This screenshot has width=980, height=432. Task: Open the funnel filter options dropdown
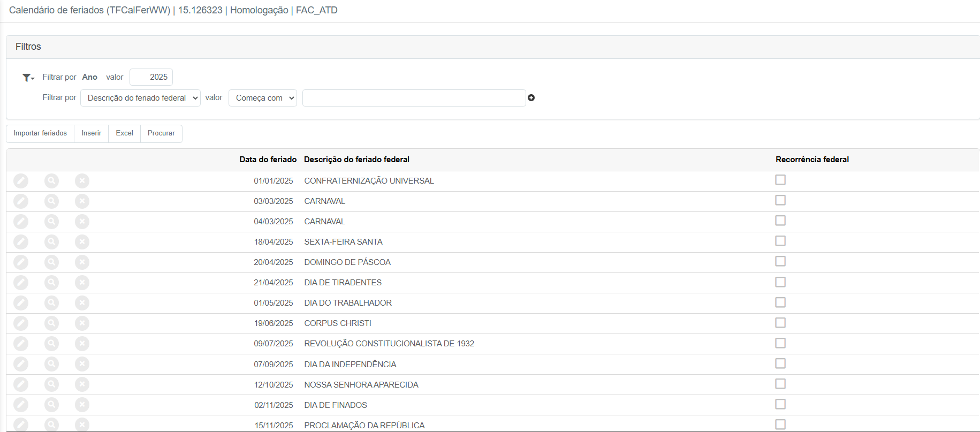28,78
